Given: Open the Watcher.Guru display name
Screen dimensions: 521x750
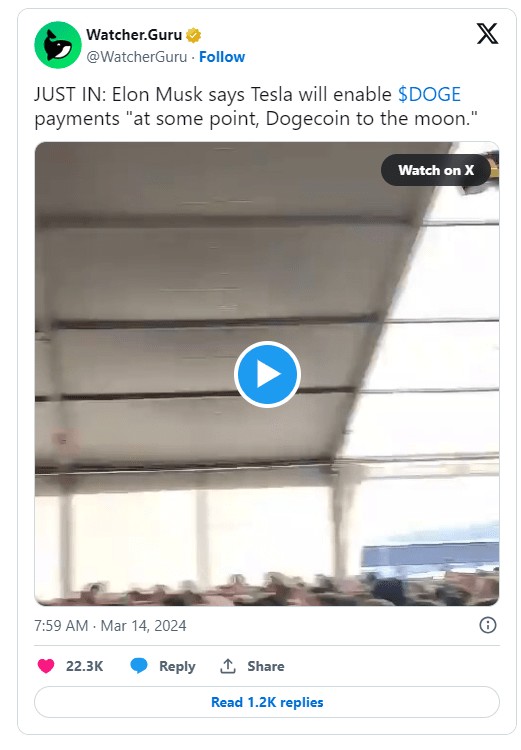Looking at the screenshot, I should pyautogui.click(x=134, y=35).
